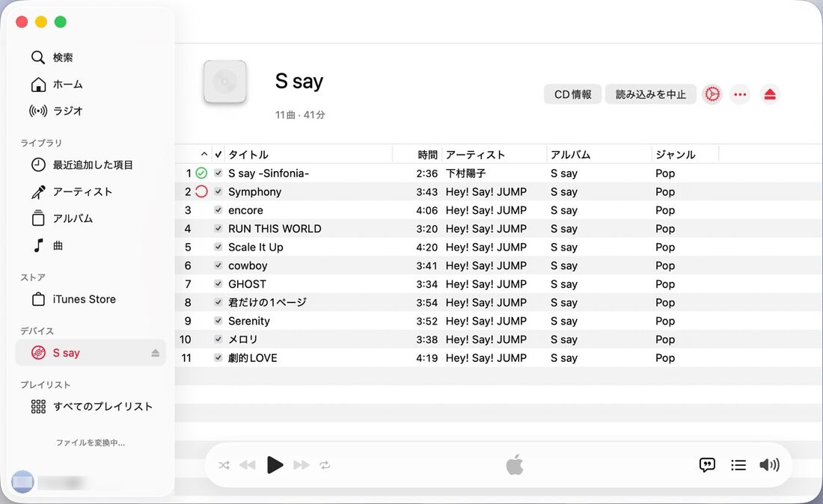Viewport: 823px width, 504px height.
Task: Click artist 下村陽子 in first row
Action: click(x=465, y=173)
